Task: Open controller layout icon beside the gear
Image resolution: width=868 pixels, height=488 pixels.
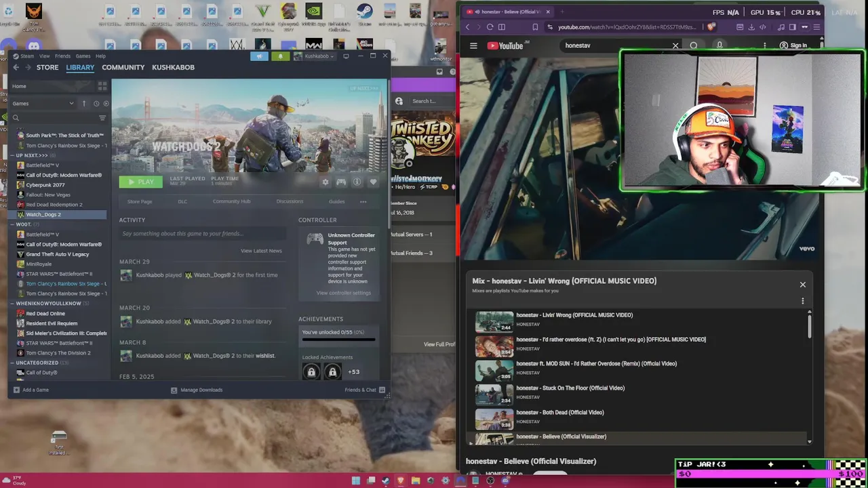Action: (x=341, y=182)
